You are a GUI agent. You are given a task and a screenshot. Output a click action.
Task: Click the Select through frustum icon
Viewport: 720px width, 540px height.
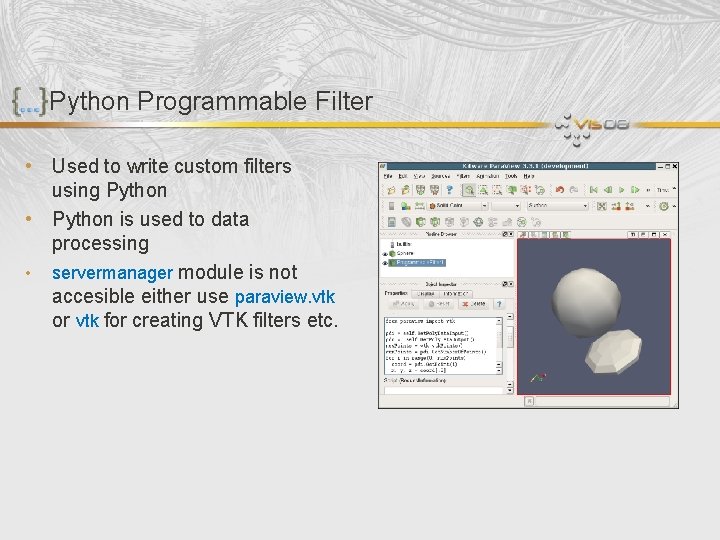coord(511,190)
